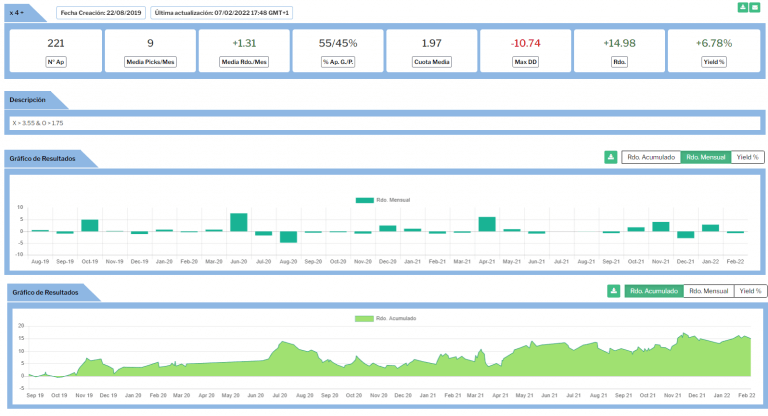Click the Cuota Media label
Image resolution: width=768 pixels, height=416 pixels.
pos(432,62)
